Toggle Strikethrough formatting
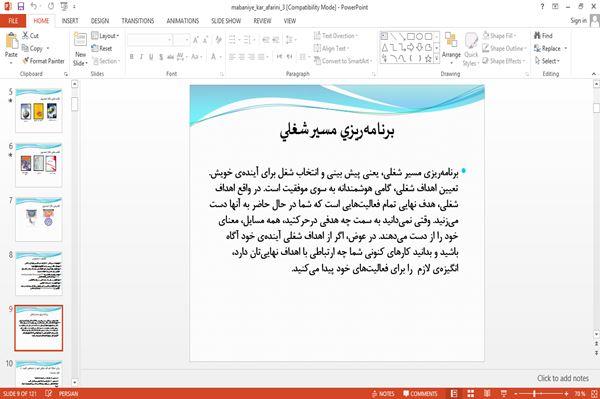 coord(170,57)
